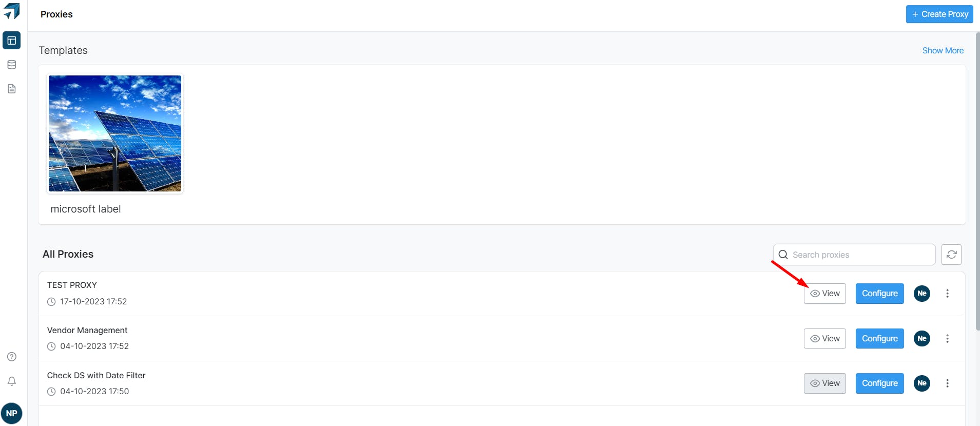
Task: Select the microsoft label template thumbnail
Action: (x=115, y=133)
